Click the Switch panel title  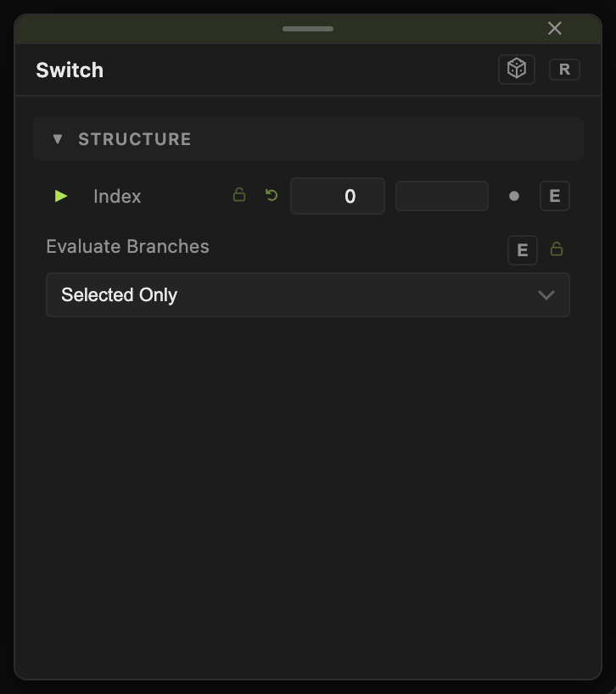(70, 70)
